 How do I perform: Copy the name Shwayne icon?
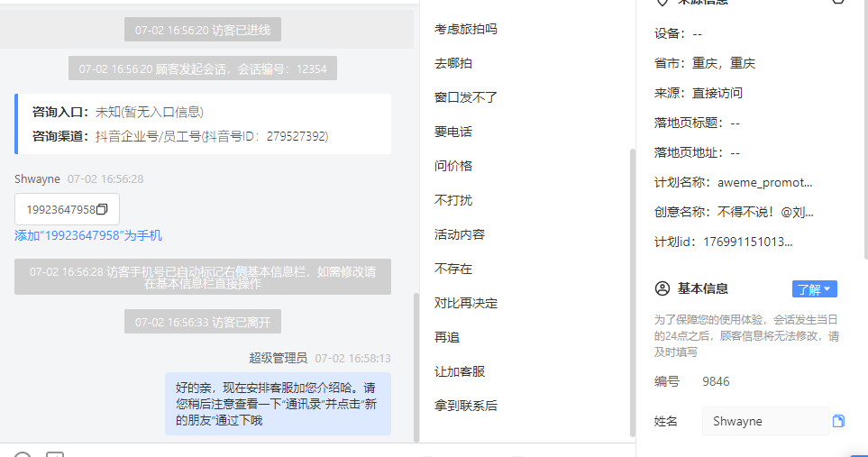[x=838, y=421]
